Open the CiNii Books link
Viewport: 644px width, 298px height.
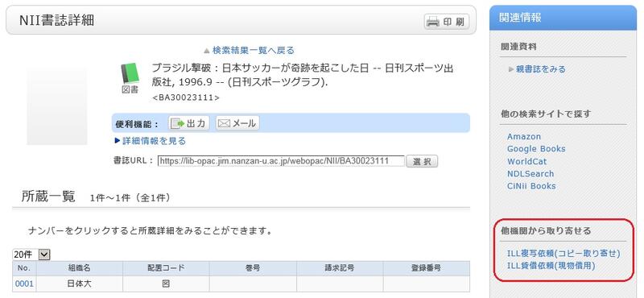(531, 186)
